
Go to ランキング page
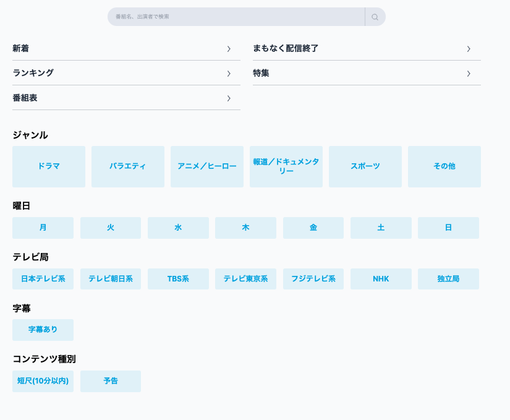pos(126,73)
